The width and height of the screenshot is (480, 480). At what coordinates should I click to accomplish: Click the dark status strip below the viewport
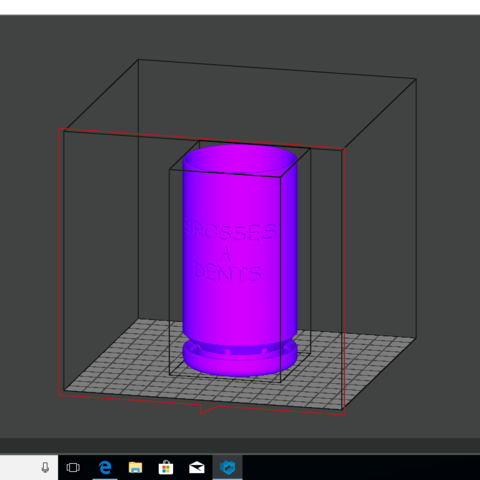[240, 446]
